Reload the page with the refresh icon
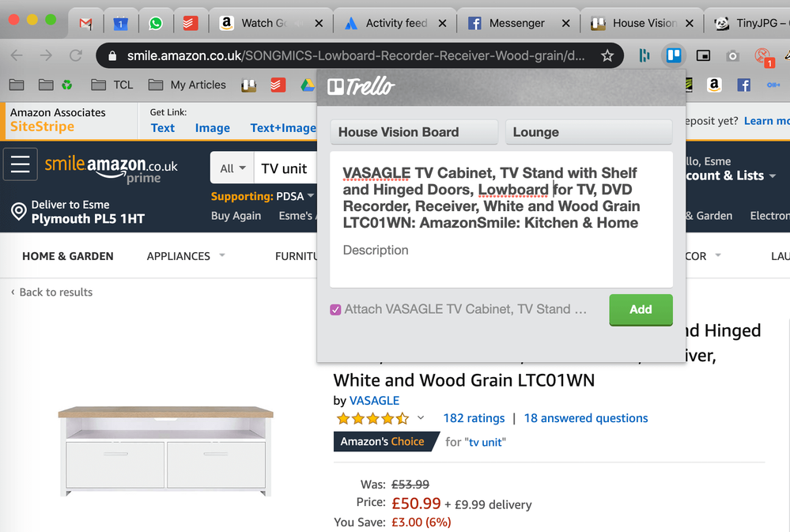The image size is (790, 532). pyautogui.click(x=76, y=55)
